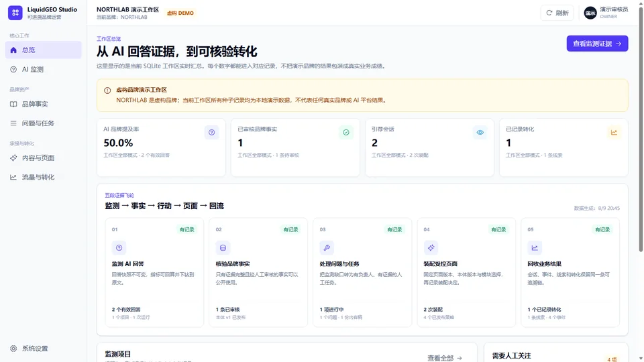Click 有记录 badge on step 01 card
The image size is (644, 362).
[x=187, y=229]
